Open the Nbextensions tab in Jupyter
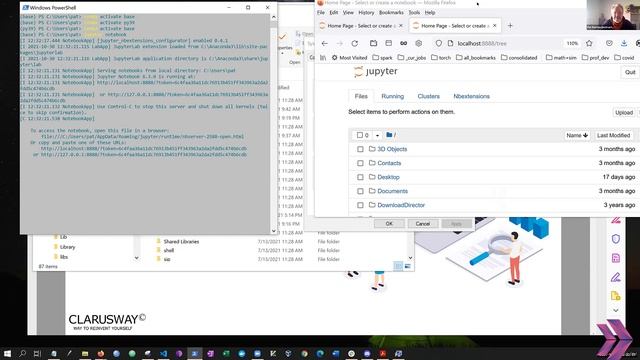 point(471,96)
